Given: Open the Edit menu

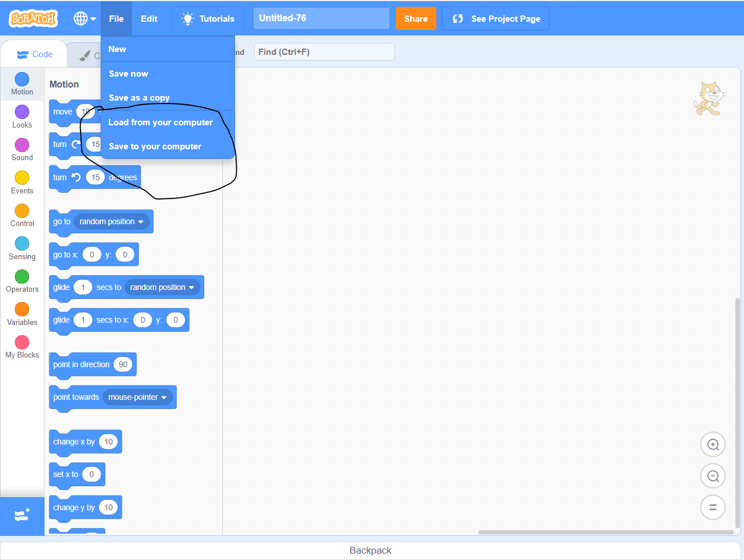Looking at the screenshot, I should [149, 18].
